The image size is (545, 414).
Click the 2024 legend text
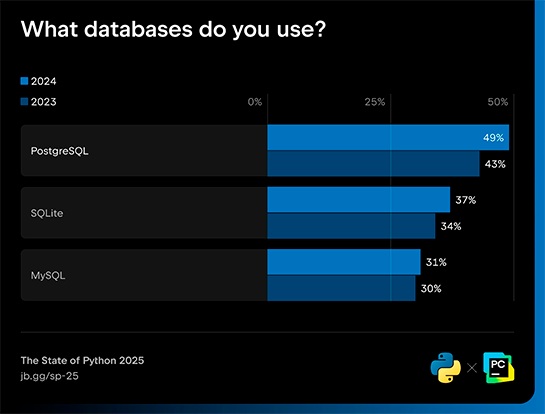click(43, 81)
